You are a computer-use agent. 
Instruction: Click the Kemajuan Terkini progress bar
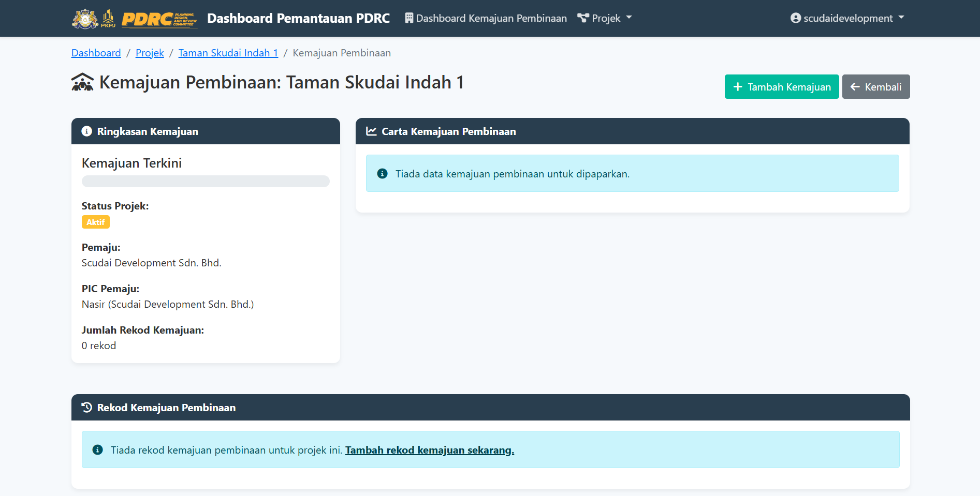click(205, 181)
